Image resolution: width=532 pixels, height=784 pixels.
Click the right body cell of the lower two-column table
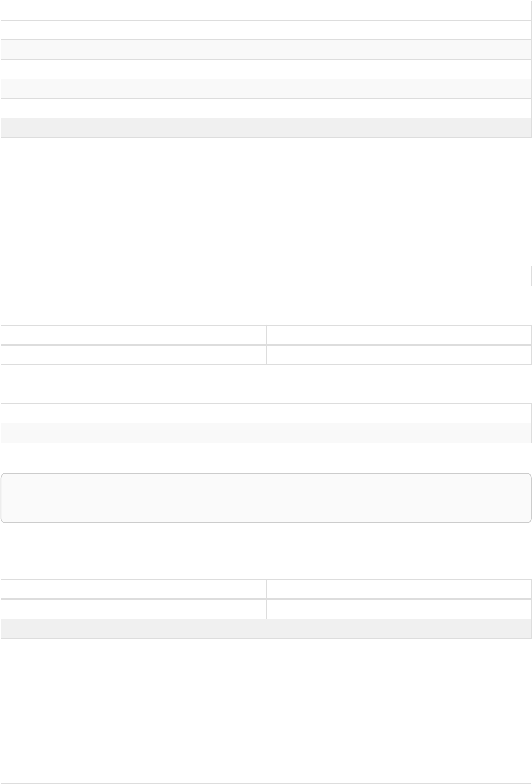[399, 609]
